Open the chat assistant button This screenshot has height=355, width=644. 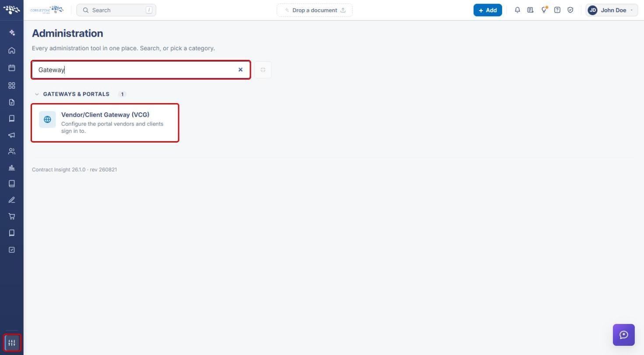(624, 335)
